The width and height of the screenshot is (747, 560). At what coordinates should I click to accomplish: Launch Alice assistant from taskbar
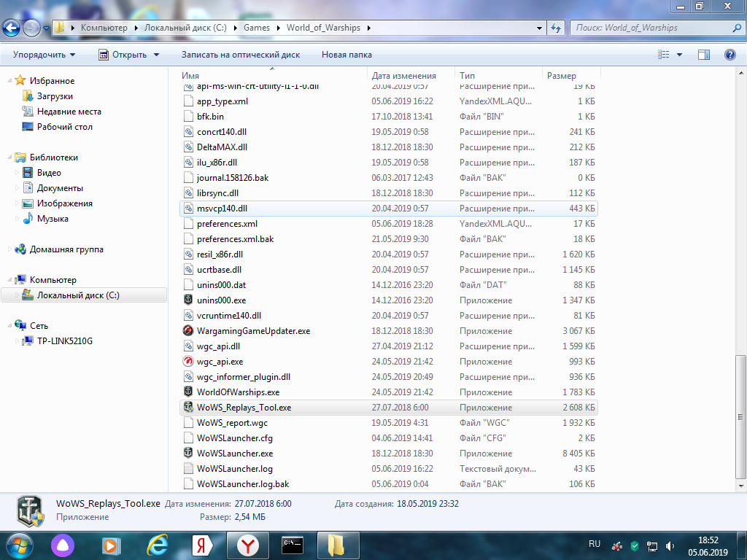pos(63,545)
